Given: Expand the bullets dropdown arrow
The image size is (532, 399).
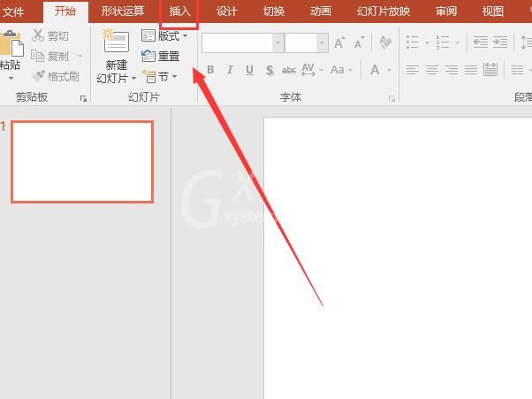Looking at the screenshot, I should pos(427,42).
